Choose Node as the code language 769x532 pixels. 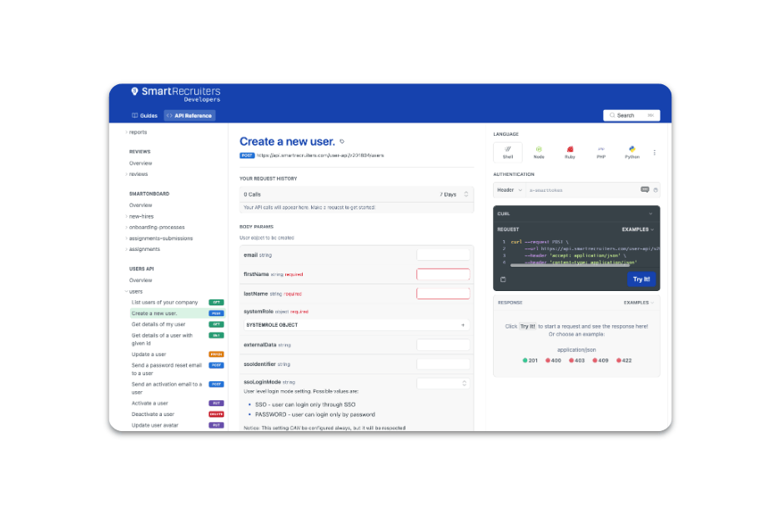click(539, 152)
